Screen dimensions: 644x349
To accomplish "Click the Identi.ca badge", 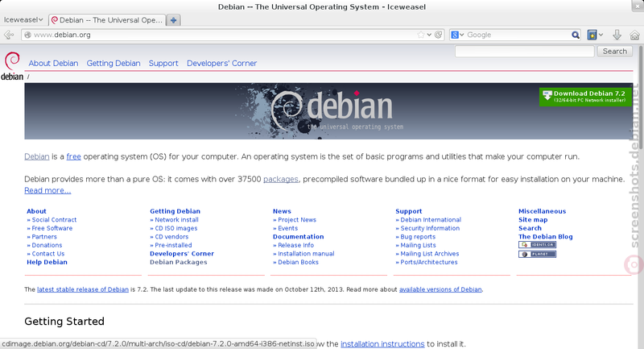I will click(x=537, y=244).
